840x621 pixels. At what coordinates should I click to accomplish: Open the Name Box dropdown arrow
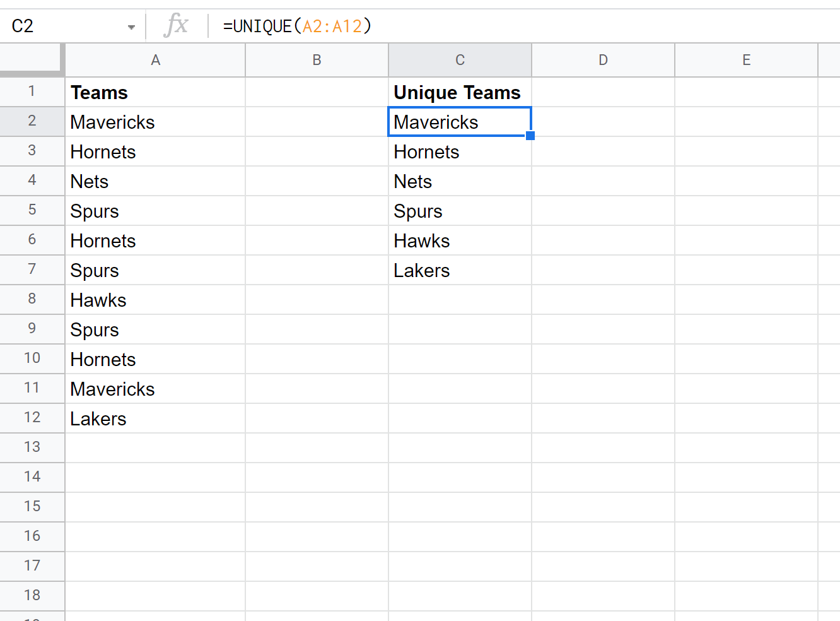(131, 27)
